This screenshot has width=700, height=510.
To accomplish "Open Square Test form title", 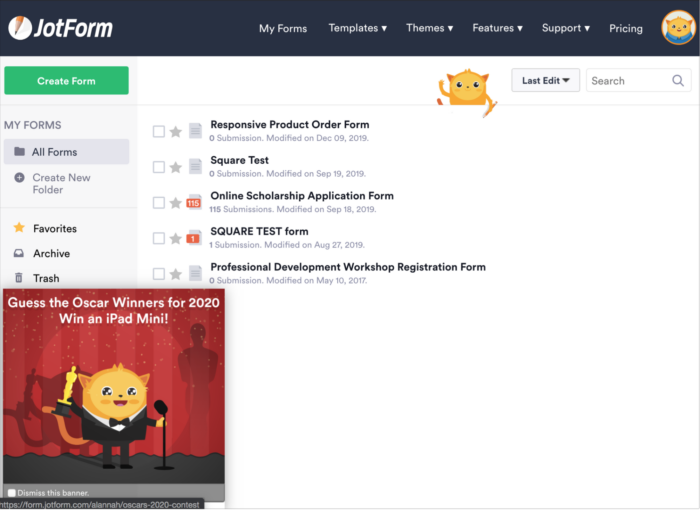I will tap(239, 160).
